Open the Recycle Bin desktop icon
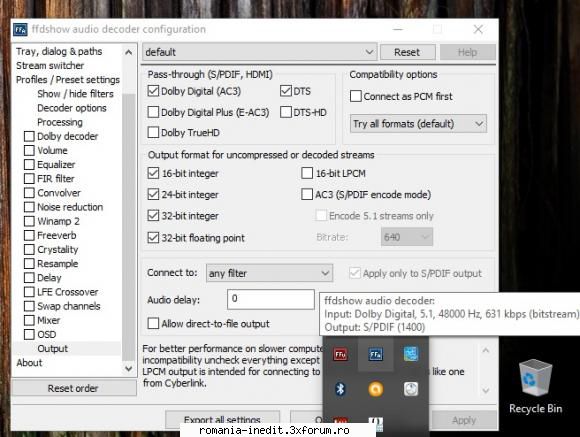580x437 pixels. click(536, 387)
